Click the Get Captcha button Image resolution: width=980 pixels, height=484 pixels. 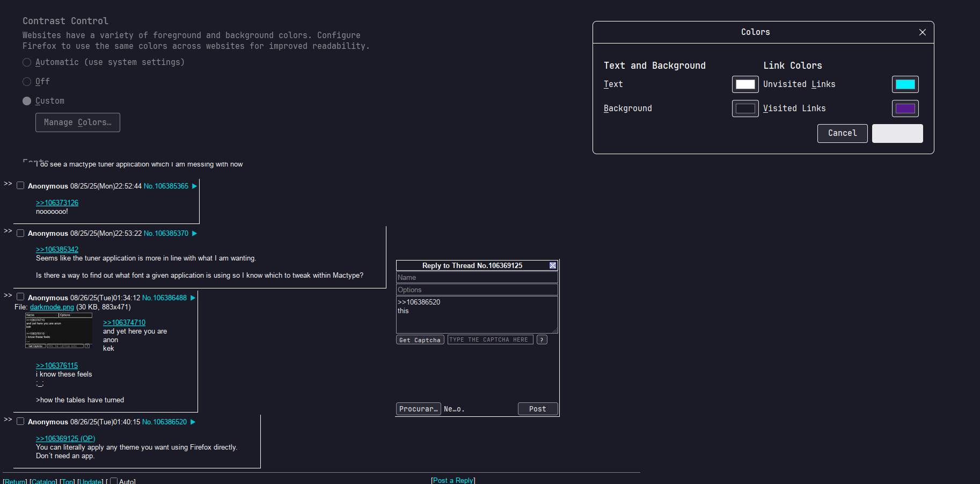point(420,339)
